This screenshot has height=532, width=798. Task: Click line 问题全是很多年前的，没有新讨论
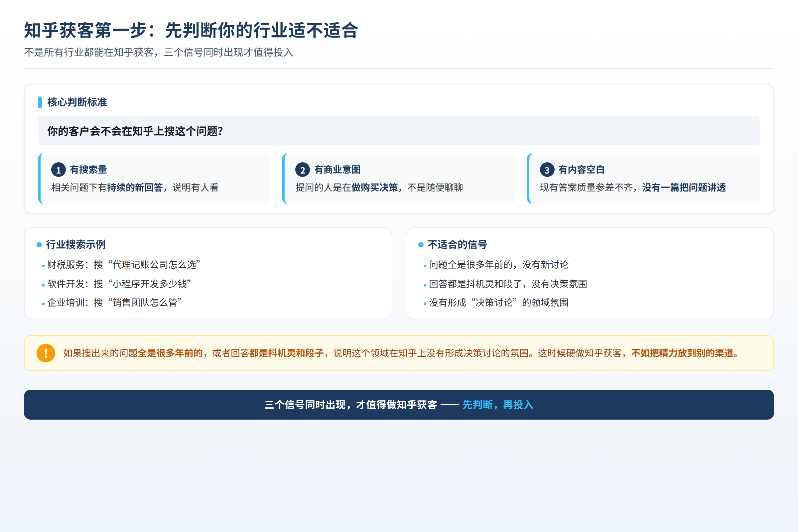coord(498,265)
